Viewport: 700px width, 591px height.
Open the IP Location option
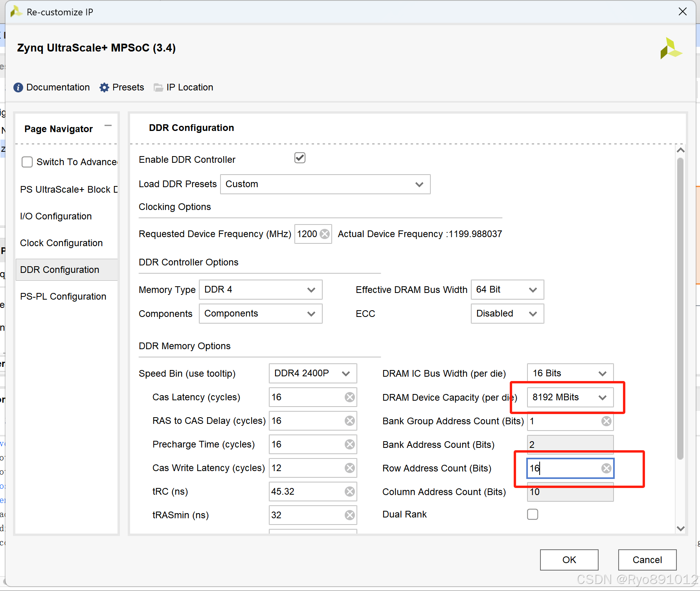[x=190, y=87]
